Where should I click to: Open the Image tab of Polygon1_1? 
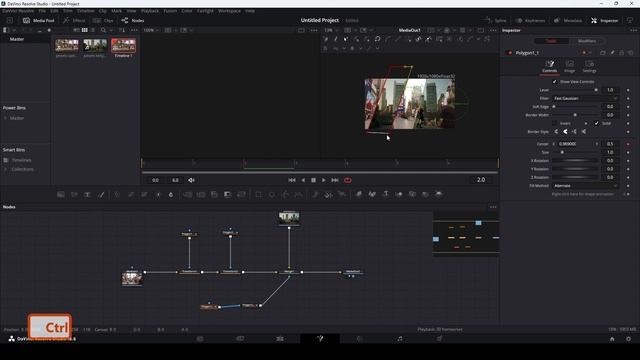tap(569, 67)
